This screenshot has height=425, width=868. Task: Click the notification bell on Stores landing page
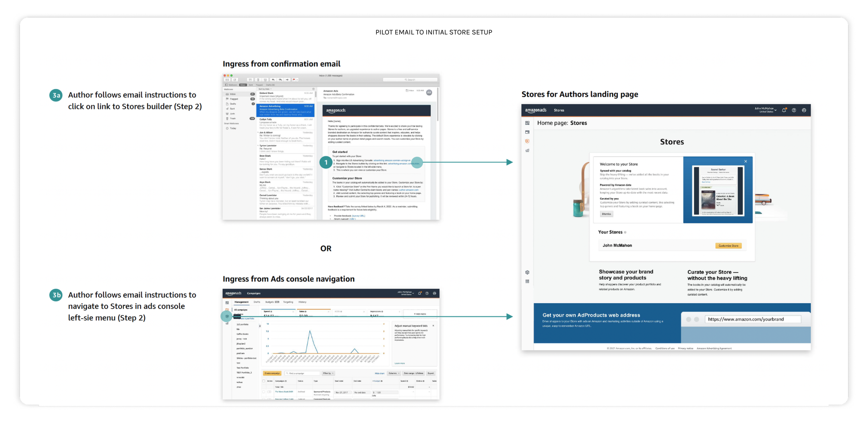point(784,110)
